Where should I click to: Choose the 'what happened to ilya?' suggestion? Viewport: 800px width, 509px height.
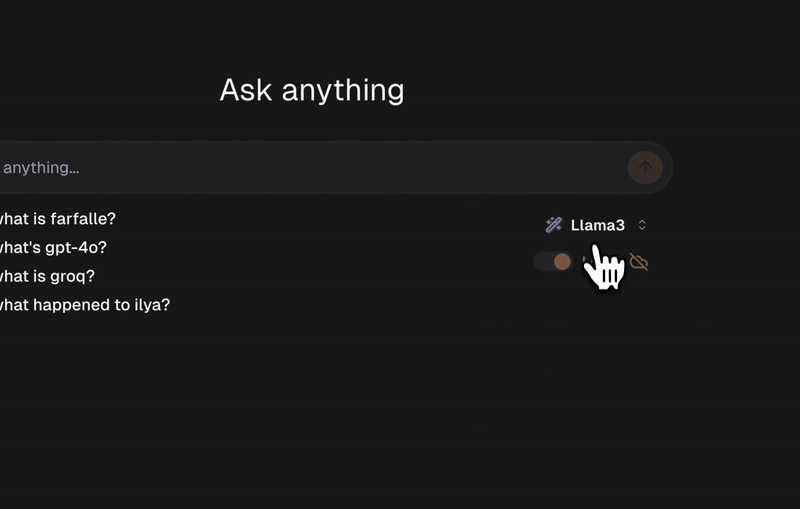point(85,304)
